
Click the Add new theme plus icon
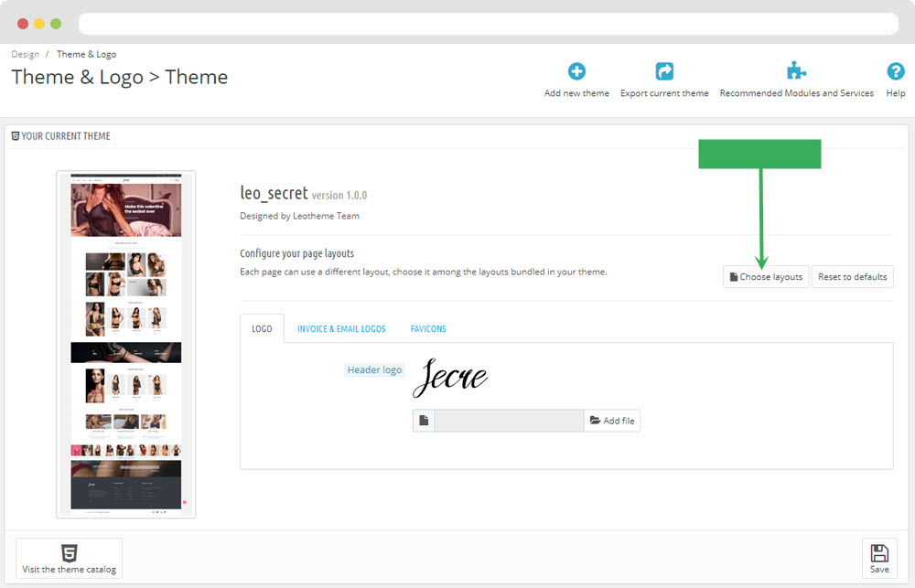(576, 71)
